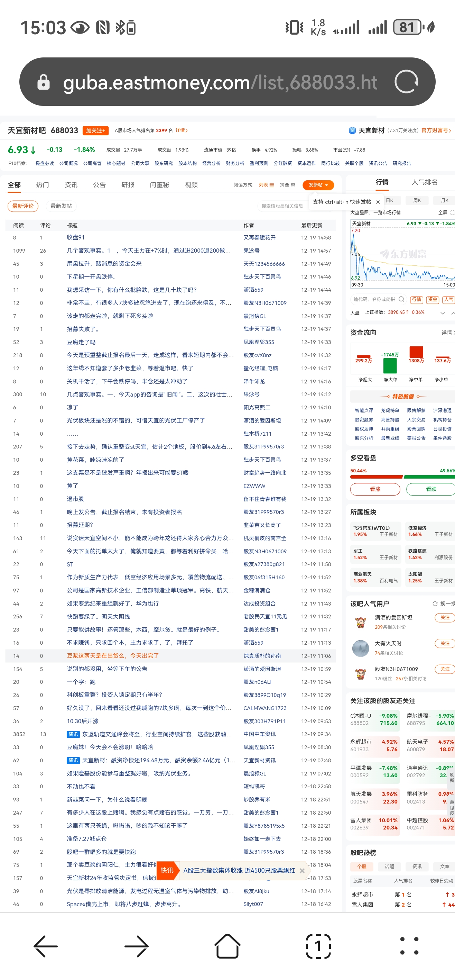Click the red 50.44% bullish progress bar
This screenshot has height=980, width=455.
pos(376,477)
